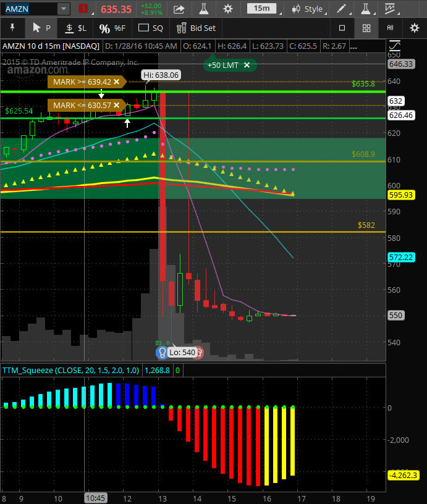
Task: Switch to single chart layout square icon
Action: pyautogui.click(x=342, y=28)
